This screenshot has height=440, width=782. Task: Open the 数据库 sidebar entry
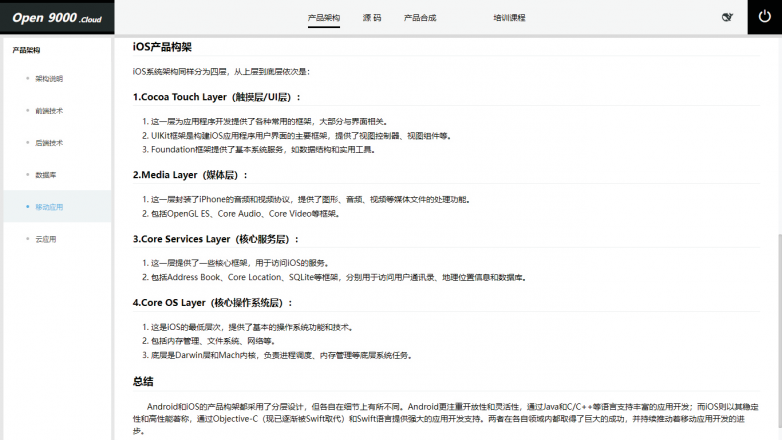click(45, 174)
